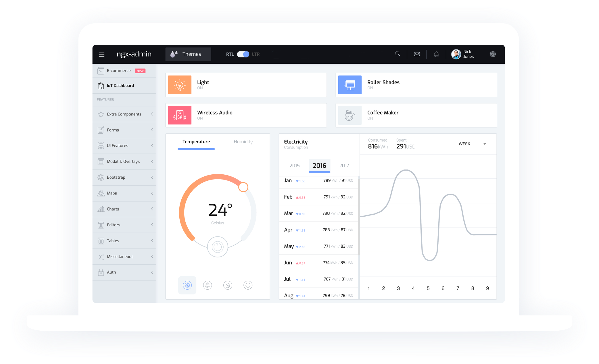
Task: Click the hamburger menu icon
Action: tap(101, 54)
